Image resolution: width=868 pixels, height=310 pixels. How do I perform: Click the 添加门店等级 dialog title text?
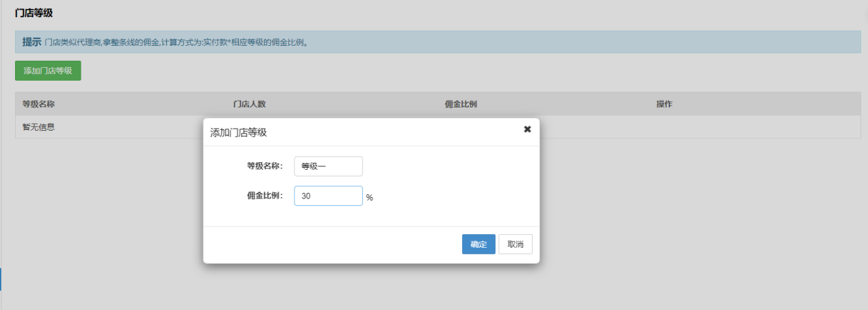pos(238,132)
